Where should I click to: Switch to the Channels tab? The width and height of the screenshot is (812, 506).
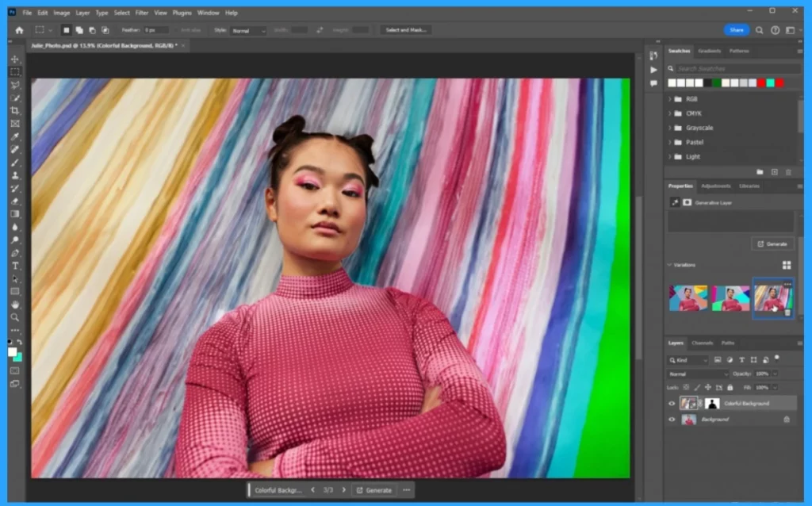point(703,343)
